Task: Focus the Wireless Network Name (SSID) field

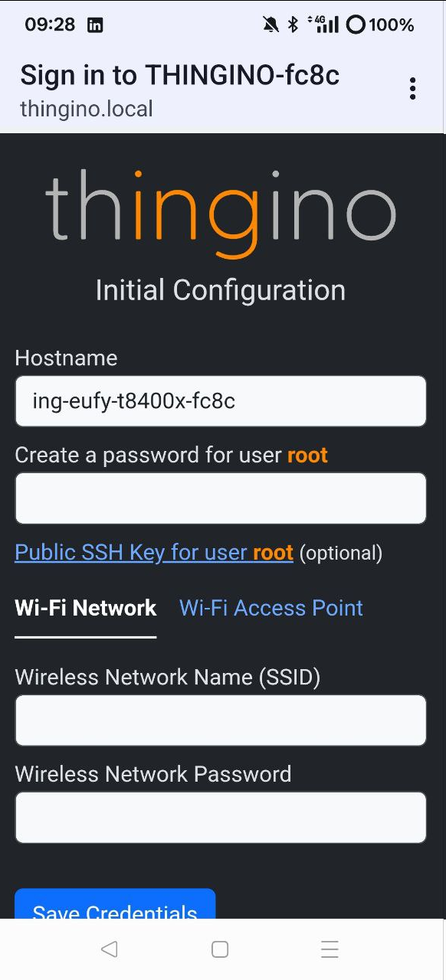Action: (221, 720)
